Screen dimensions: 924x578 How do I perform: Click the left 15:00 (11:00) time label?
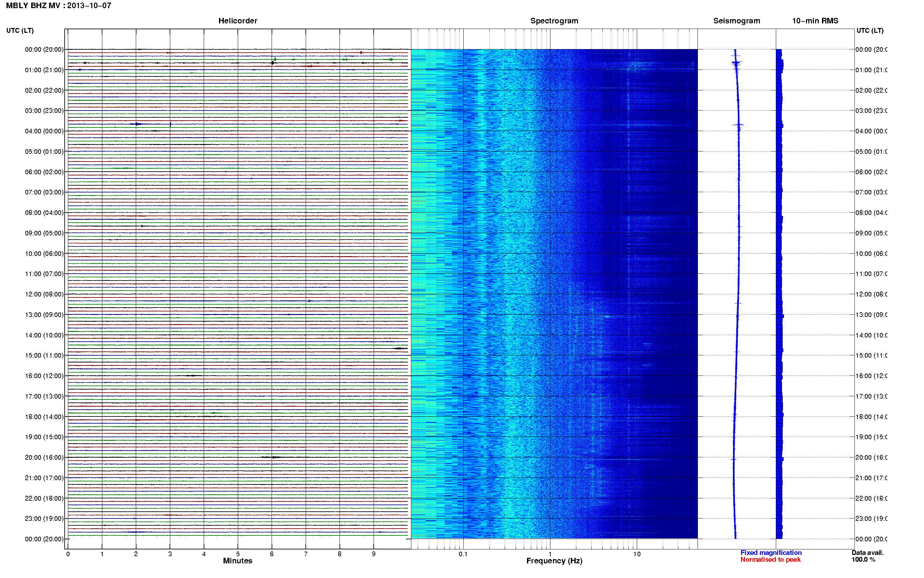tap(44, 356)
